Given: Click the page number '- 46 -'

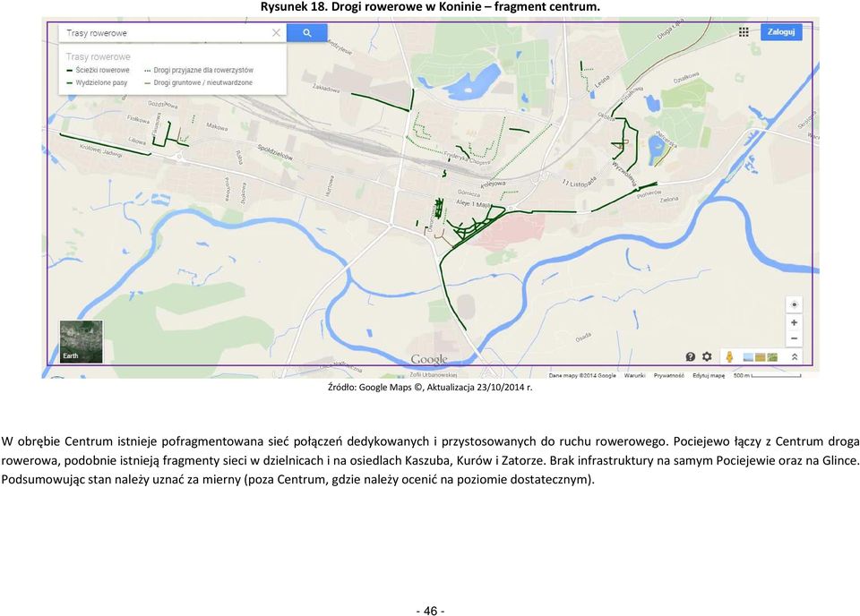Looking at the screenshot, I should point(431,611).
